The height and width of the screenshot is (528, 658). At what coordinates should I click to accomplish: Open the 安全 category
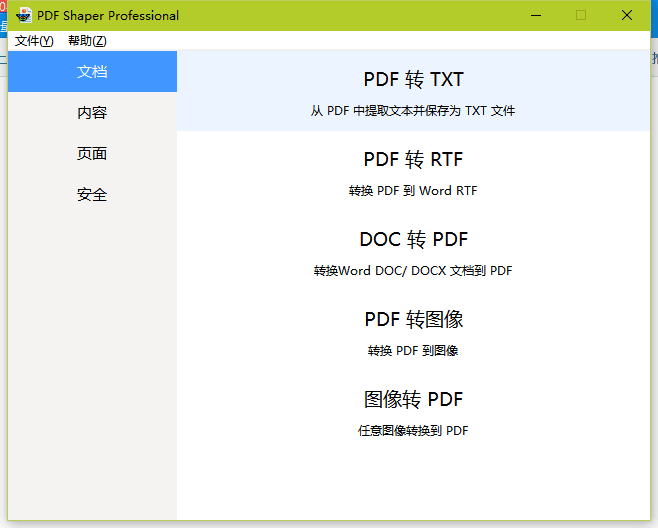92,195
